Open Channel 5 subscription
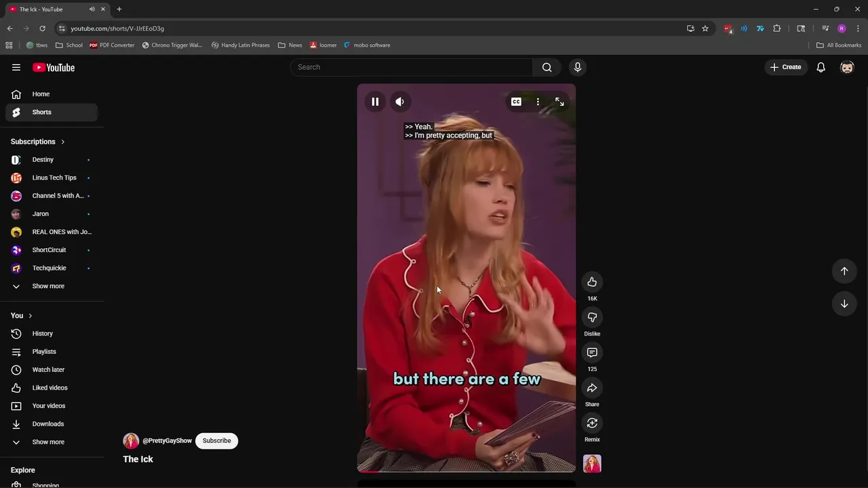Viewport: 868px width, 488px height. pos(52,196)
